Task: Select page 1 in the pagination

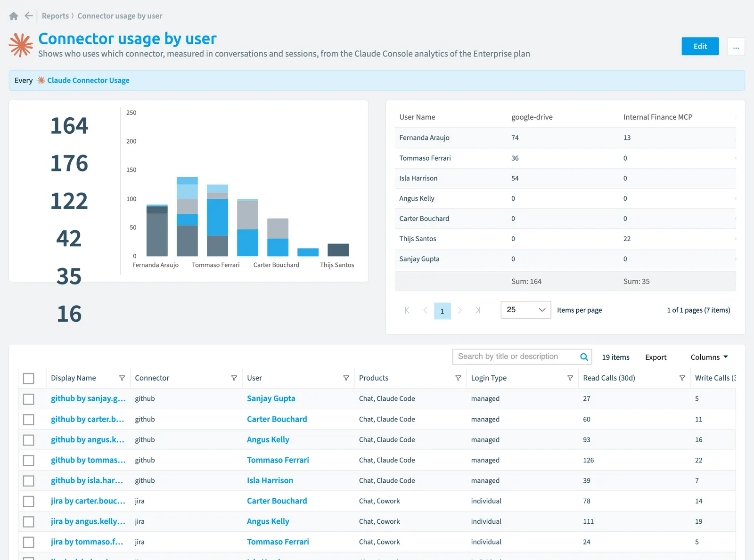Action: click(x=442, y=311)
